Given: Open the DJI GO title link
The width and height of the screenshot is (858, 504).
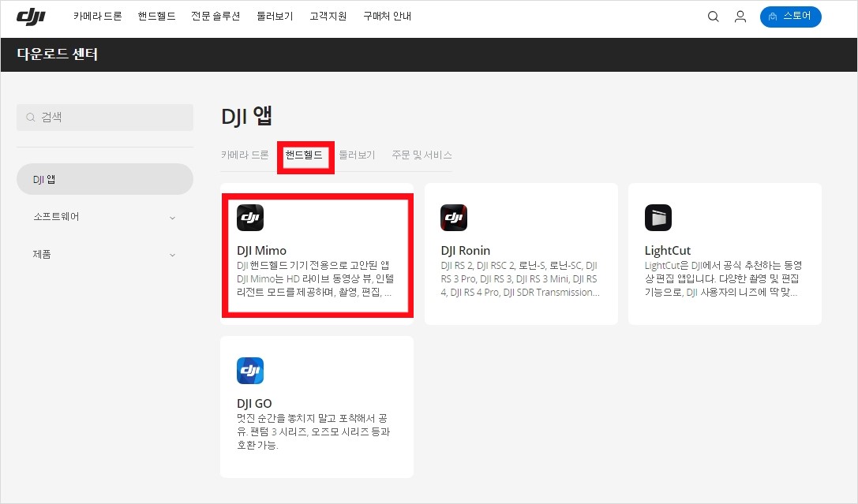Looking at the screenshot, I should 254,403.
